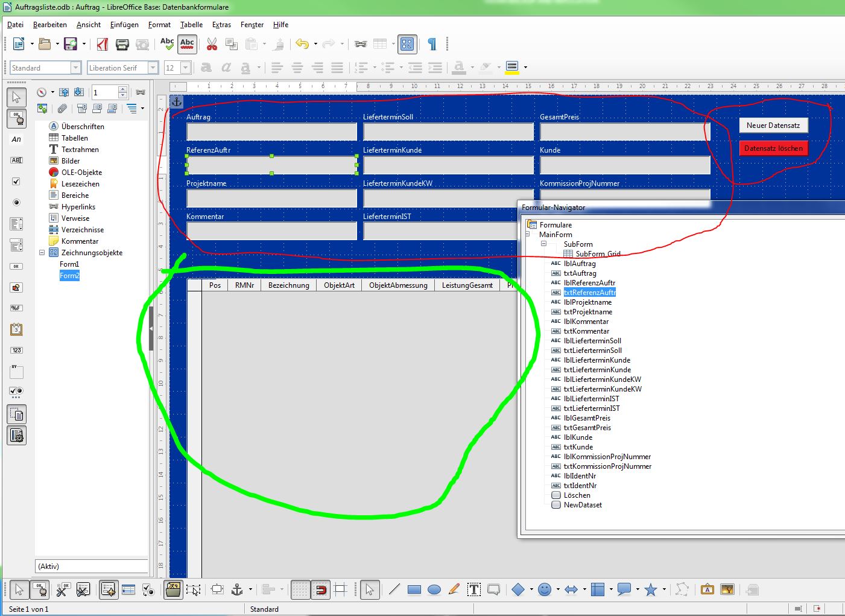Open the Tabelle menu
The image size is (845, 616).
[191, 25]
